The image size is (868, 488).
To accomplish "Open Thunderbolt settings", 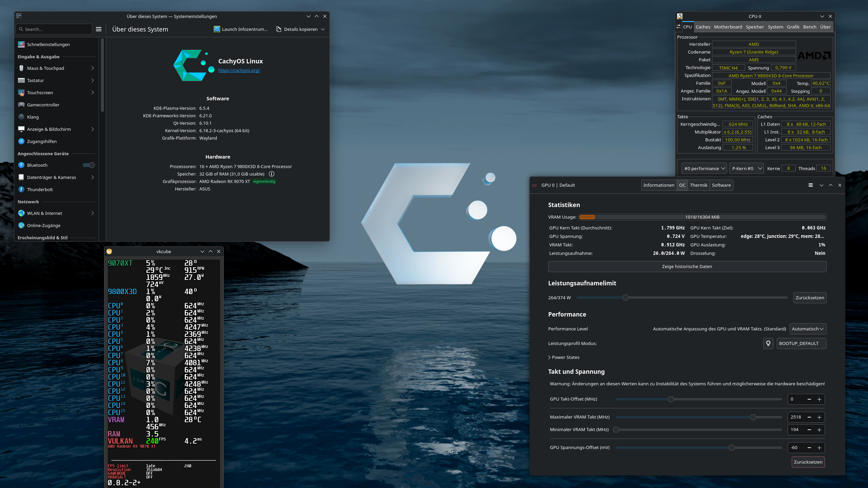I will (x=57, y=189).
